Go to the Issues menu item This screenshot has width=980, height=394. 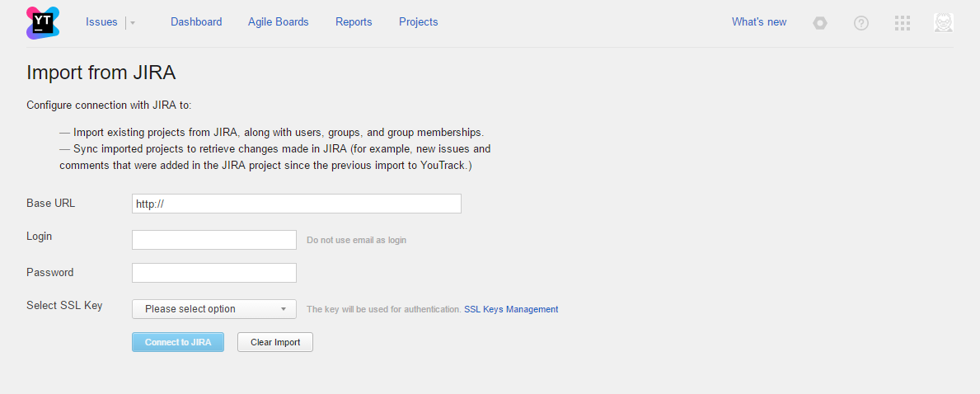[x=101, y=22]
